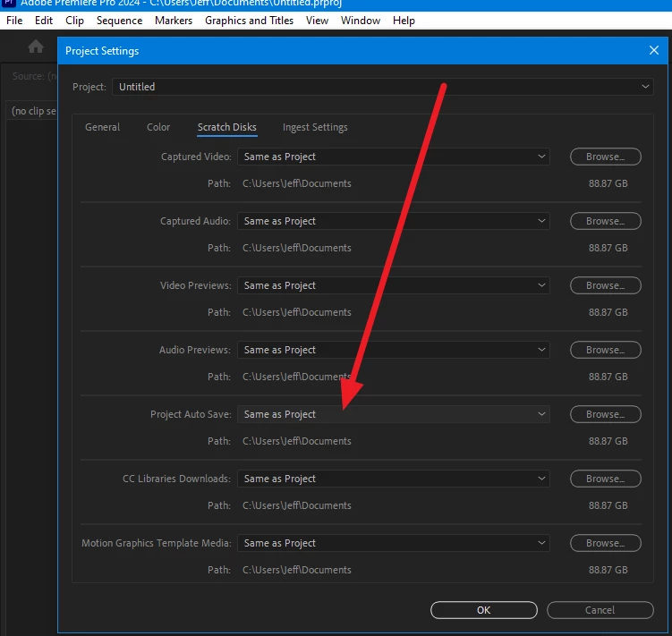
Task: Browse for Video Previews folder
Action: tap(605, 285)
